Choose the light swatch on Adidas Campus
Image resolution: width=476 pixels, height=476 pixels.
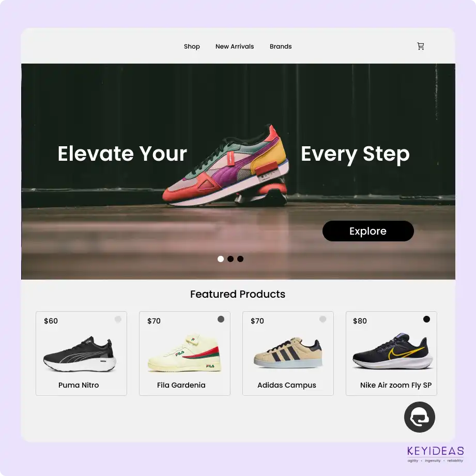coord(323,319)
